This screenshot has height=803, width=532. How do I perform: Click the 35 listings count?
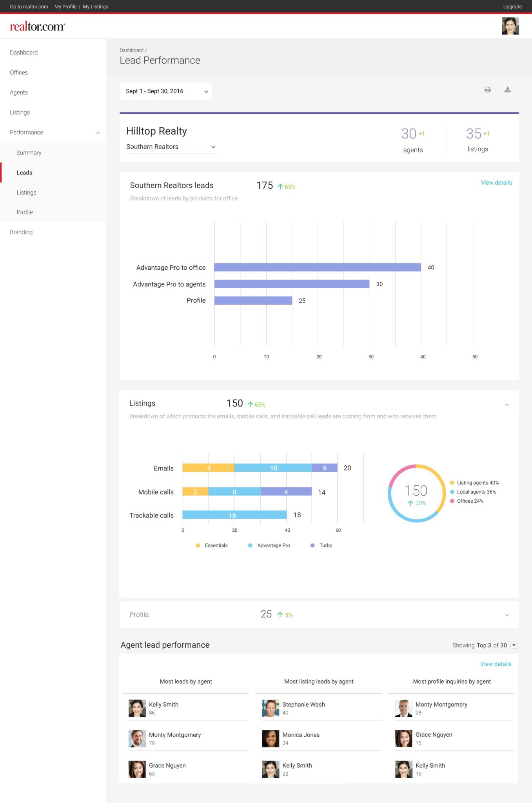[474, 134]
